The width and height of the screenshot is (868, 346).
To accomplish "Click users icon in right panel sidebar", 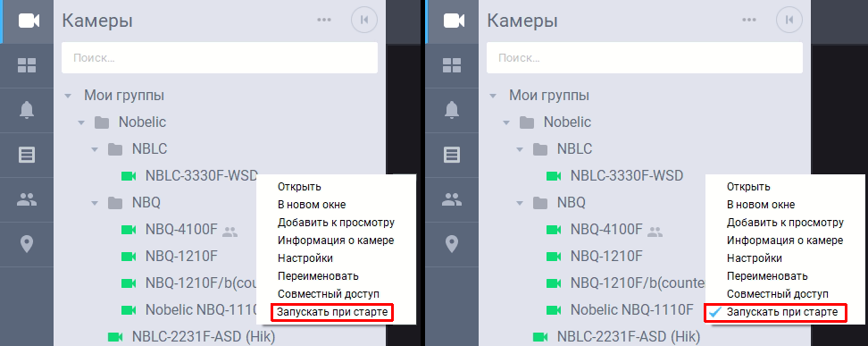I will (x=452, y=199).
